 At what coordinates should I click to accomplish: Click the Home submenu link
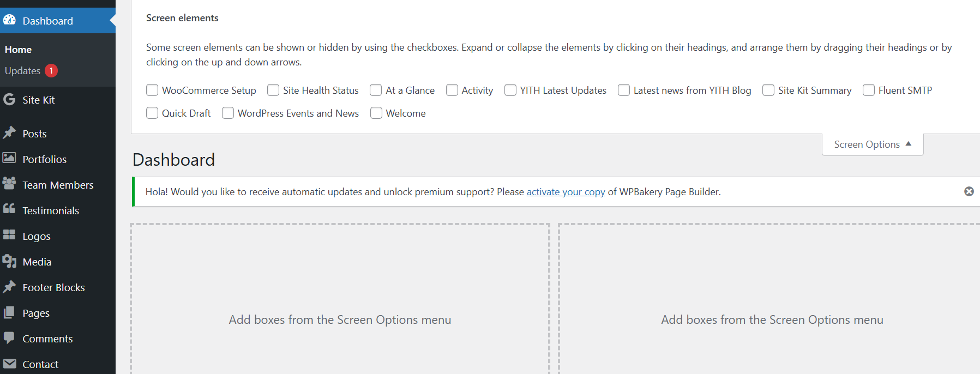(19, 50)
